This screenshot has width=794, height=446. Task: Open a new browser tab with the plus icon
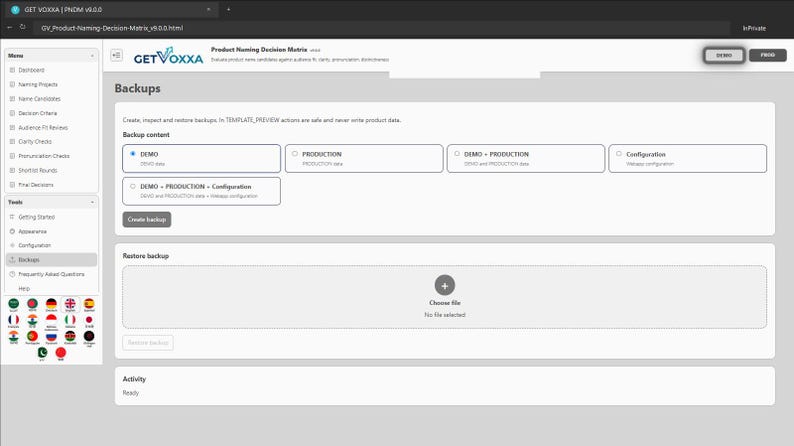(228, 9)
